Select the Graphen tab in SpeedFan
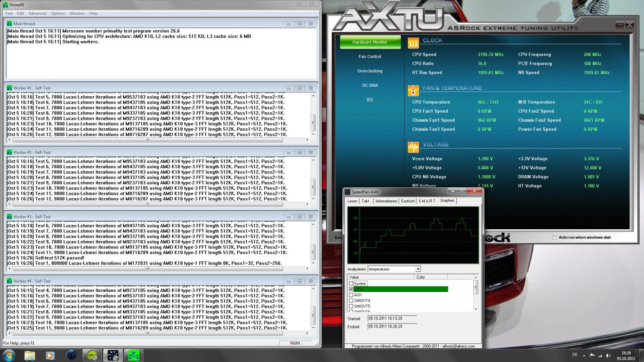The height and width of the screenshot is (362, 644). (447, 201)
